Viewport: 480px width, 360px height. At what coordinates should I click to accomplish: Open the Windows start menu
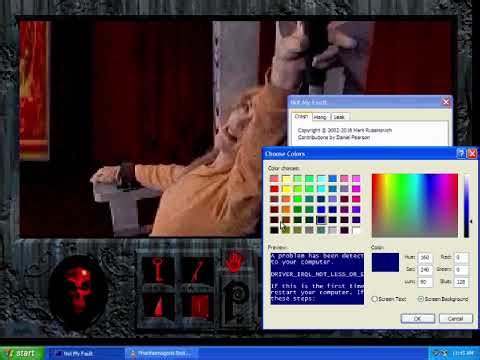(x=22, y=353)
